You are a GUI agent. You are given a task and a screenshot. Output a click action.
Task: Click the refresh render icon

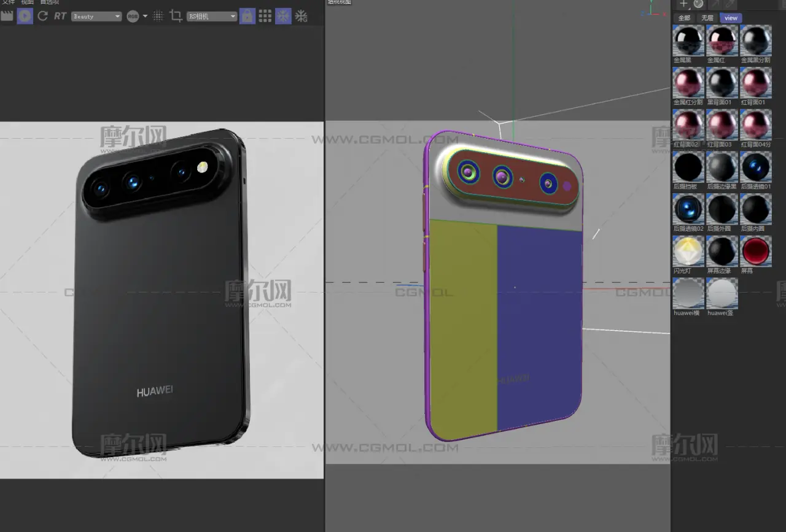pyautogui.click(x=42, y=16)
